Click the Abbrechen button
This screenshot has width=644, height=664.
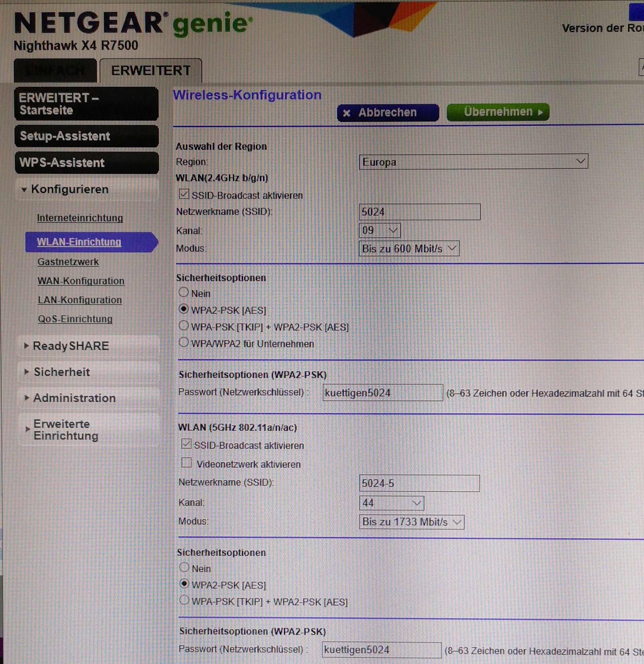[387, 113]
